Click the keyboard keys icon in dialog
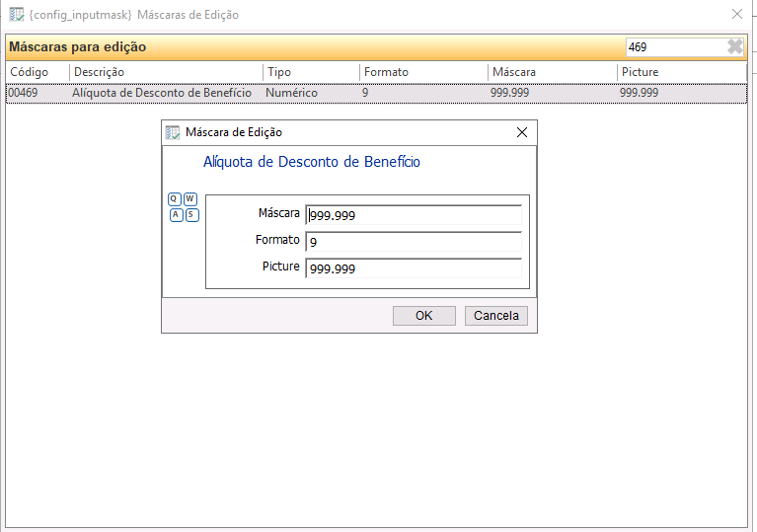 [184, 207]
